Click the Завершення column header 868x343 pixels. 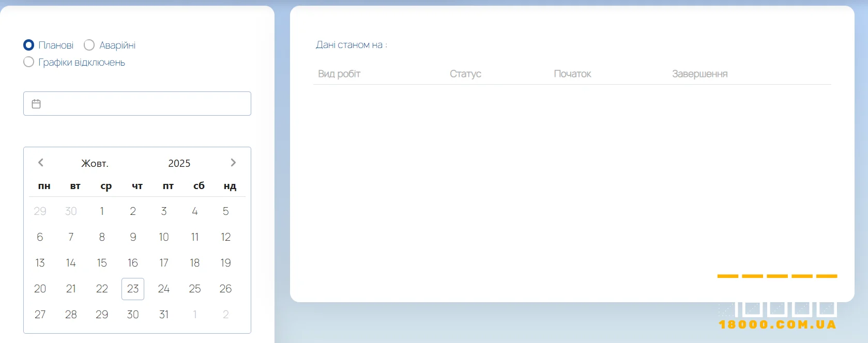[699, 74]
